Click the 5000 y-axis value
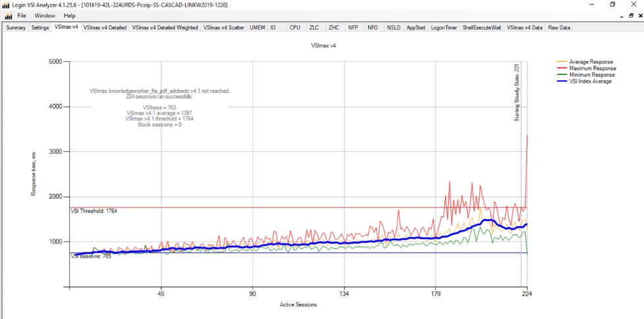 click(x=55, y=62)
